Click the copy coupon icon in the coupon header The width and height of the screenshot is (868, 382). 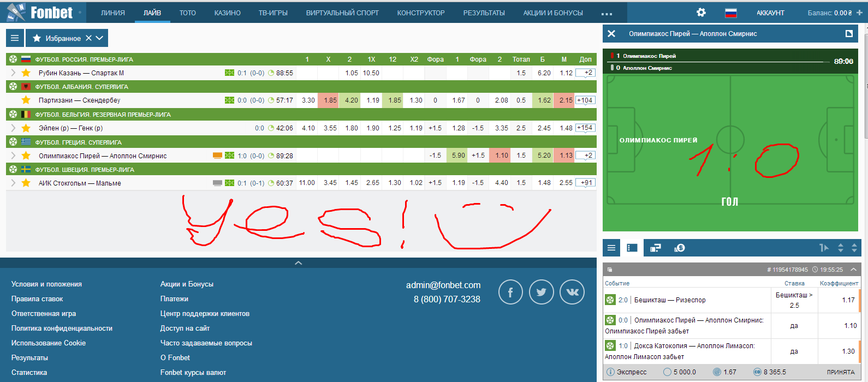pos(610,270)
